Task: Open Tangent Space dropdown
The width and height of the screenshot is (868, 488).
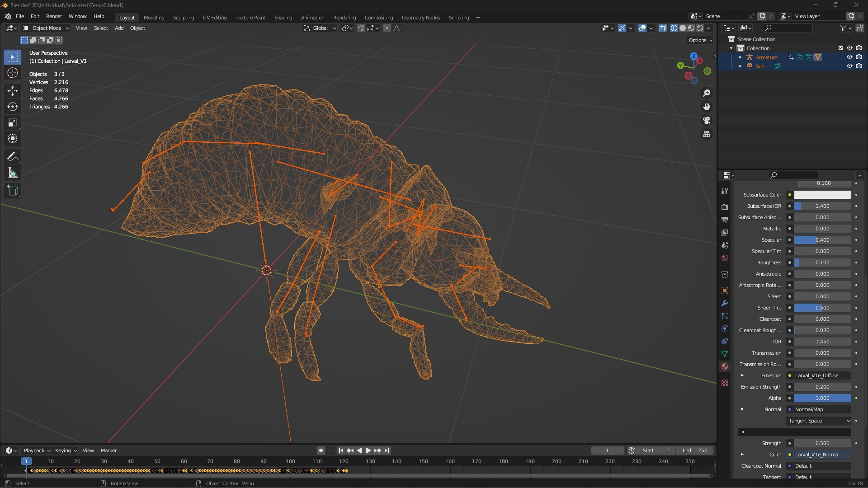Action: (819, 421)
